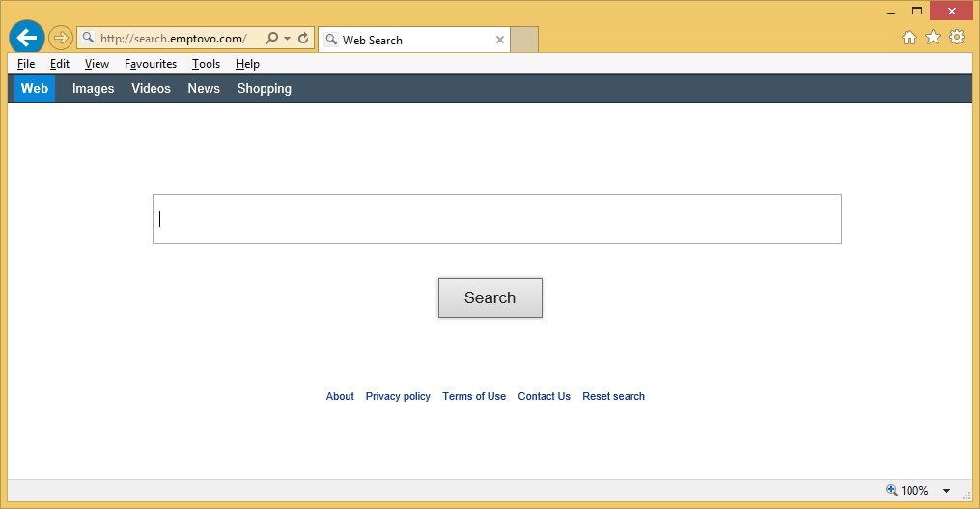Switch to the Shopping search tab
The height and width of the screenshot is (509, 980).
pos(264,89)
